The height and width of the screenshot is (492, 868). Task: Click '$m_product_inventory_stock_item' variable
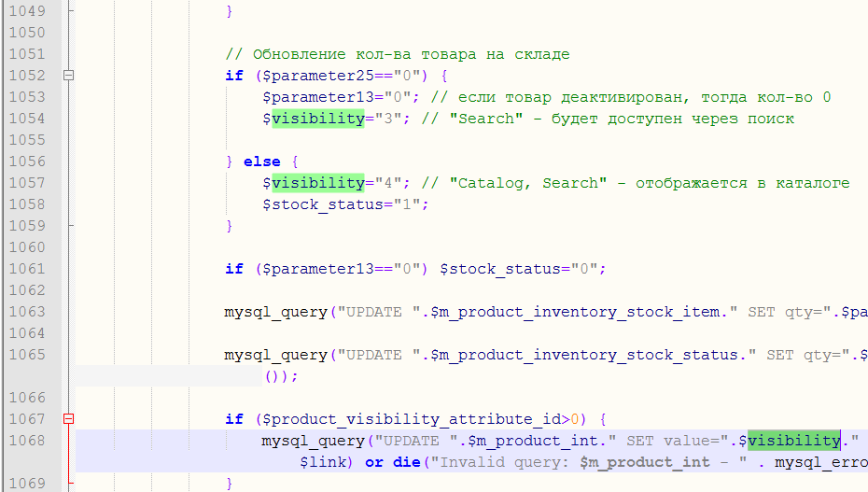coord(575,312)
